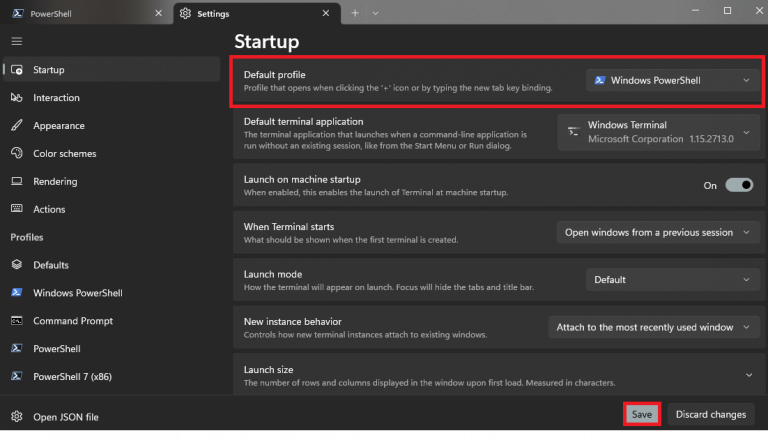
Task: Click the Rendering monitor icon
Action: [x=17, y=181]
